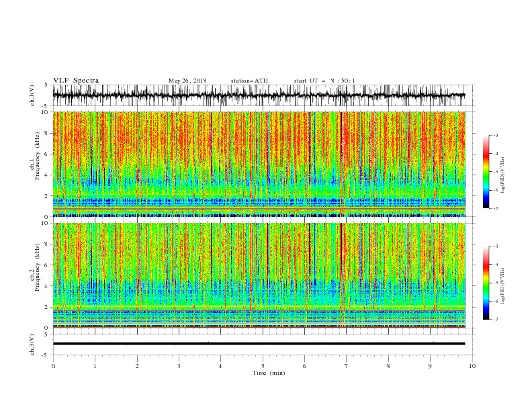This screenshot has width=532, height=411.
Task: Click the 'VLF Spectra' title text
Action: pyautogui.click(x=76, y=81)
